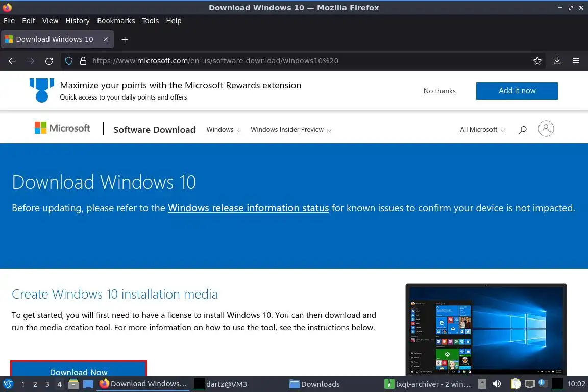This screenshot has height=392, width=588.
Task: Open the update notifier tray icon
Action: (x=543, y=383)
